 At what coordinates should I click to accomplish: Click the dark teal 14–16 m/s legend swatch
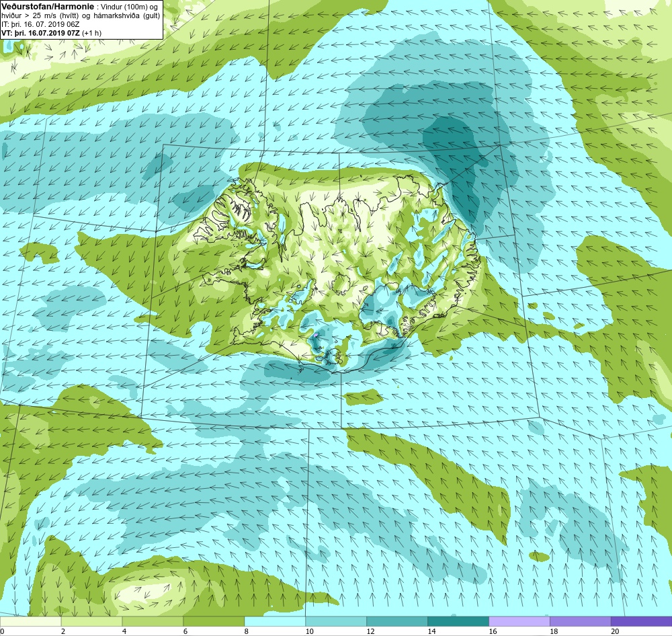pos(458,621)
